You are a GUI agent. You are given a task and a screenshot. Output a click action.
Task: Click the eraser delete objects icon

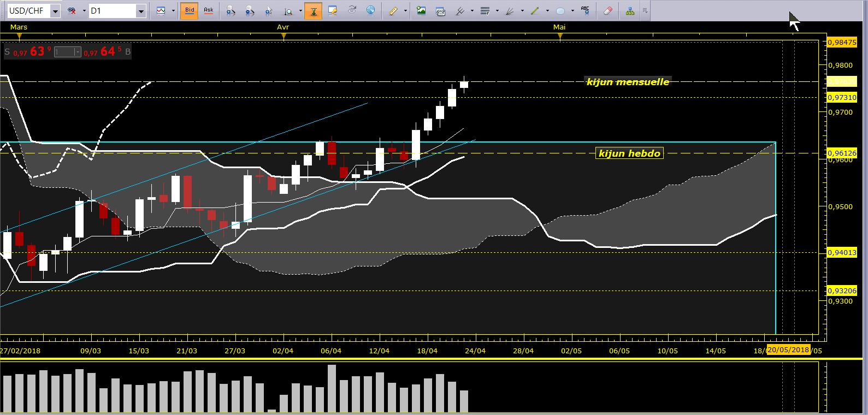coord(608,10)
